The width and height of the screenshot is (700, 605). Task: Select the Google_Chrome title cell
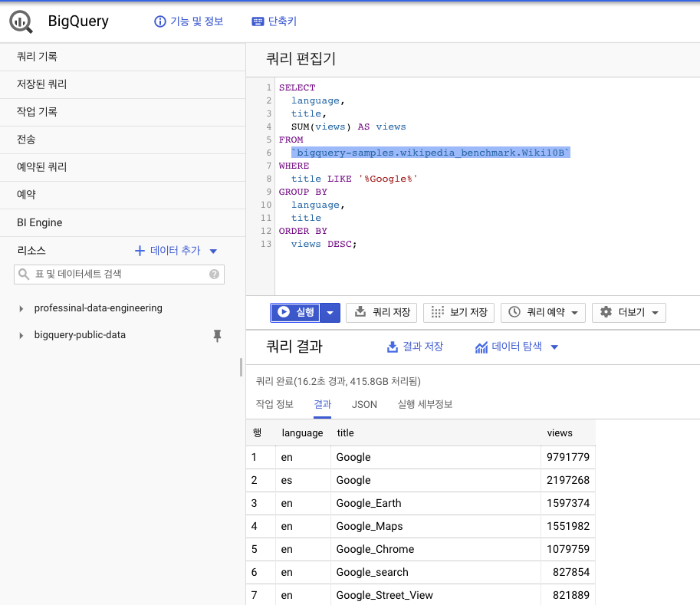[x=435, y=549]
